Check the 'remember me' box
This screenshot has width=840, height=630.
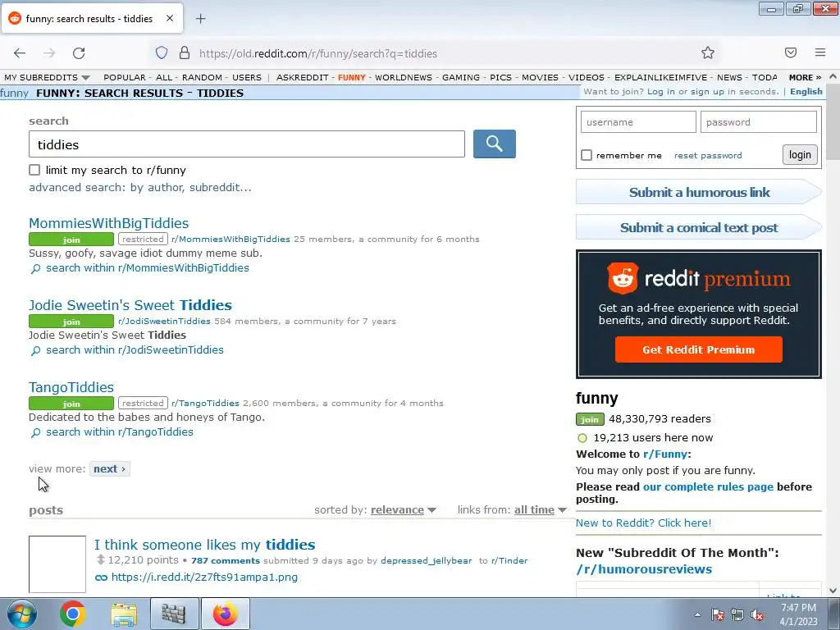coord(587,155)
